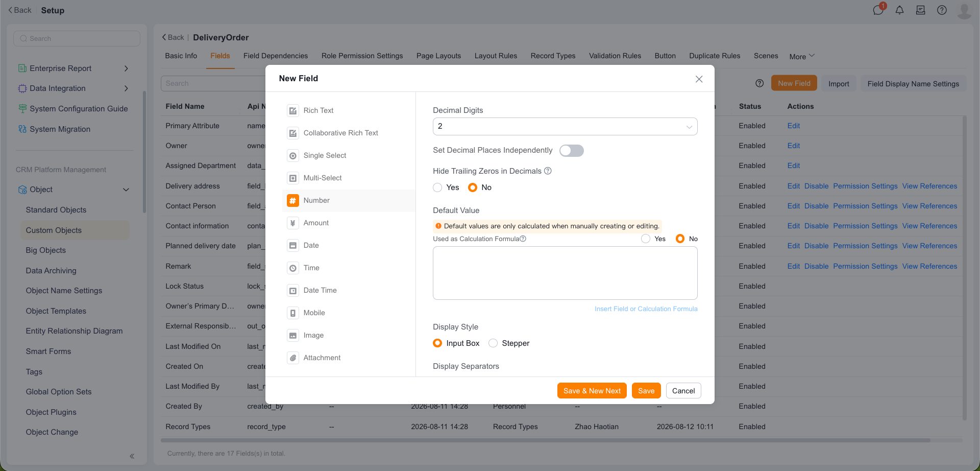Go to the Validation Rules tab
Screen dimensions: 980x471
(615, 56)
